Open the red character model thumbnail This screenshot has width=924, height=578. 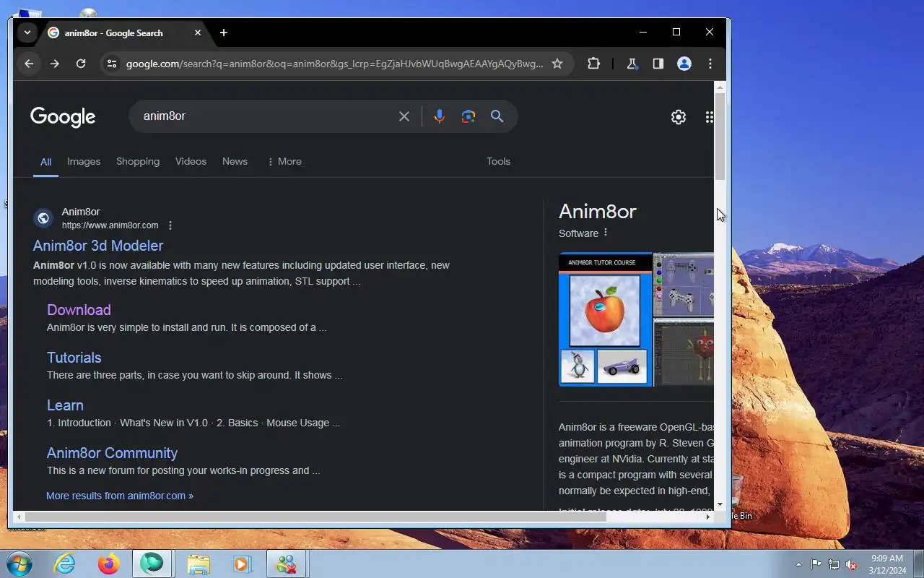click(x=684, y=353)
